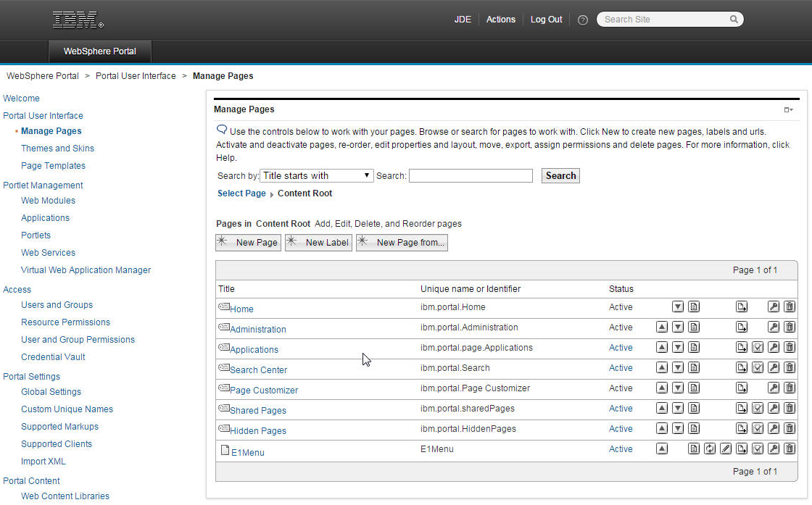Viewport: 812px width, 505px height.
Task: Toggle Active status of E1Menu page
Action: pos(621,449)
